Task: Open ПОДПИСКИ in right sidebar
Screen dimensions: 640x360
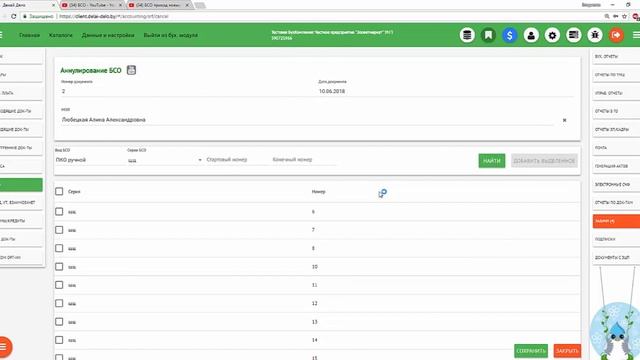Action: click(x=616, y=239)
